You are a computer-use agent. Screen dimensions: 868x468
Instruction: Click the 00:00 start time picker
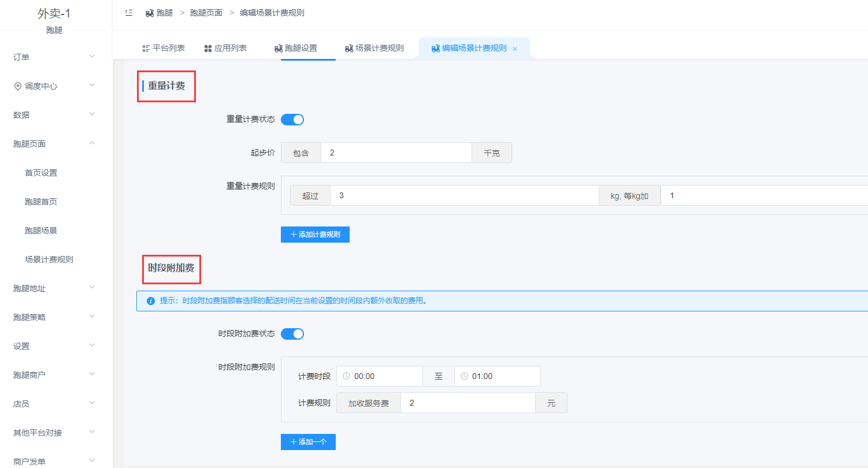[x=380, y=376]
